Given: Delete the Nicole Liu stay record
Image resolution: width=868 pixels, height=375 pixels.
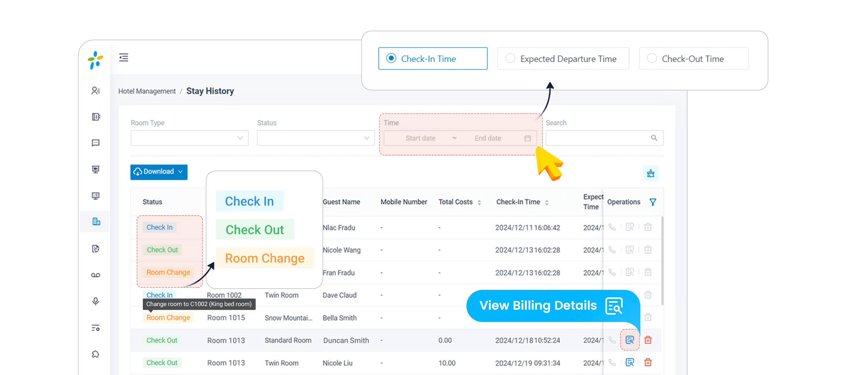Looking at the screenshot, I should tap(648, 362).
